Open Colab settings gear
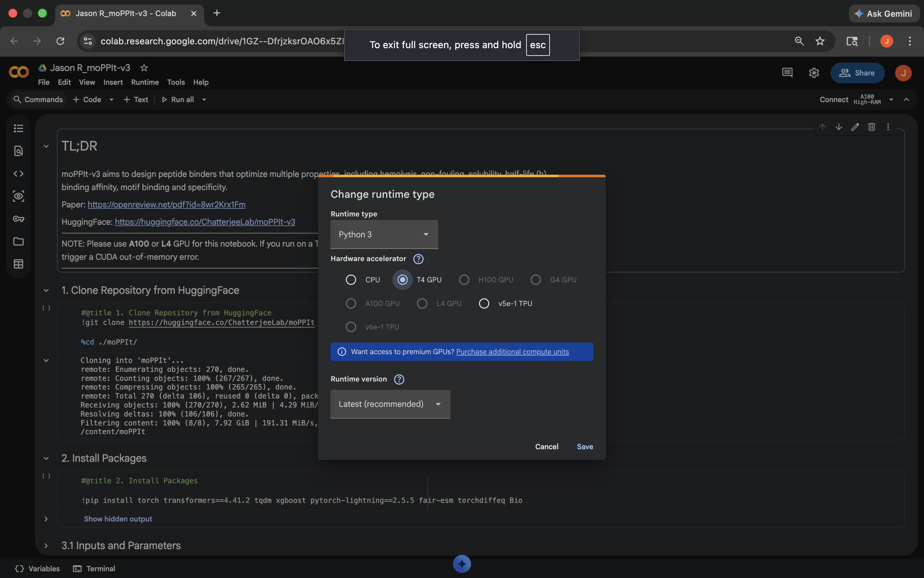 814,73
